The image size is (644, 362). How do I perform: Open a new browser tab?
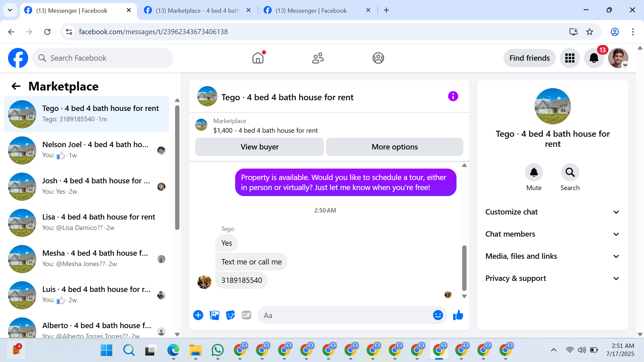click(386, 10)
